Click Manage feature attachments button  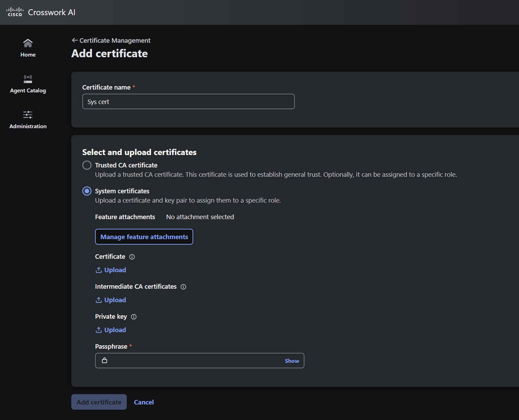click(144, 237)
